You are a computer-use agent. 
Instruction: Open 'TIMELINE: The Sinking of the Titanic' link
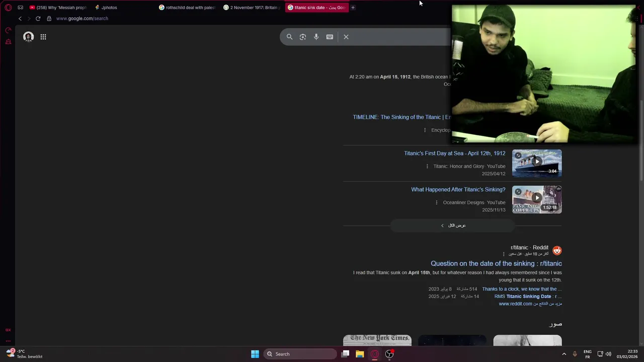coord(401,117)
